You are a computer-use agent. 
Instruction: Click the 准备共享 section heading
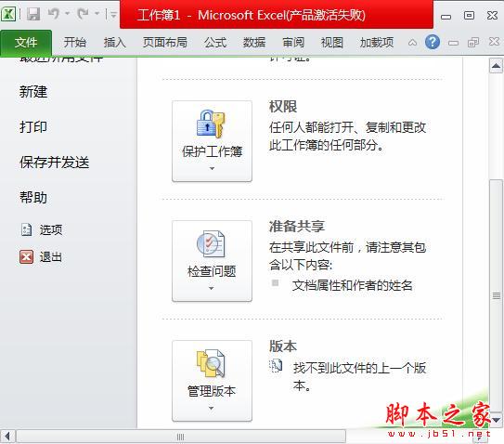[x=297, y=227]
